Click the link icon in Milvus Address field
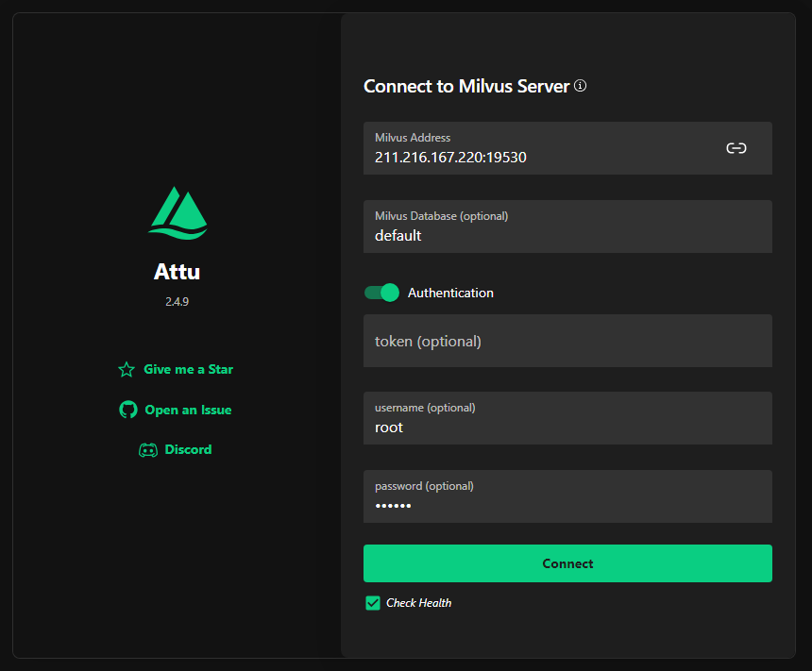Viewport: 812px width, 671px height. pyautogui.click(x=736, y=148)
